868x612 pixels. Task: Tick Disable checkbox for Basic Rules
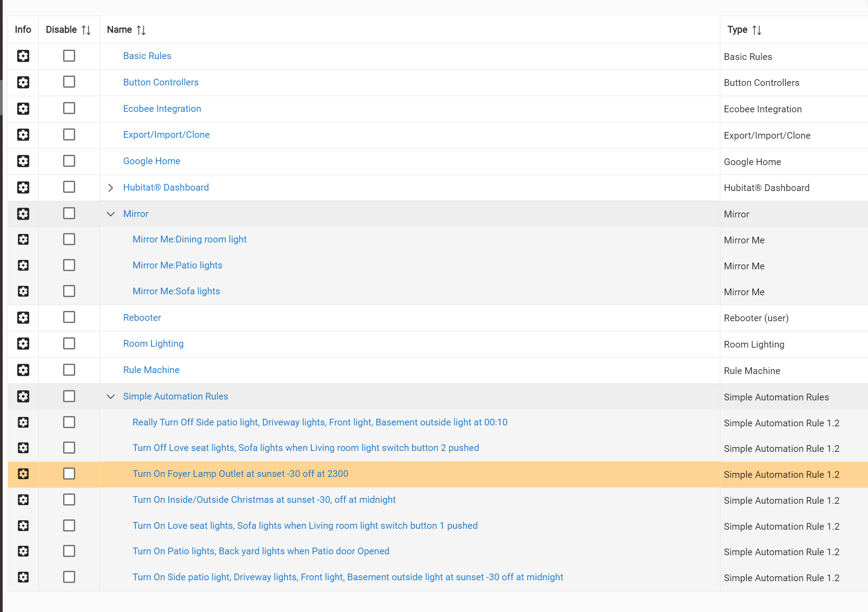[x=69, y=56]
